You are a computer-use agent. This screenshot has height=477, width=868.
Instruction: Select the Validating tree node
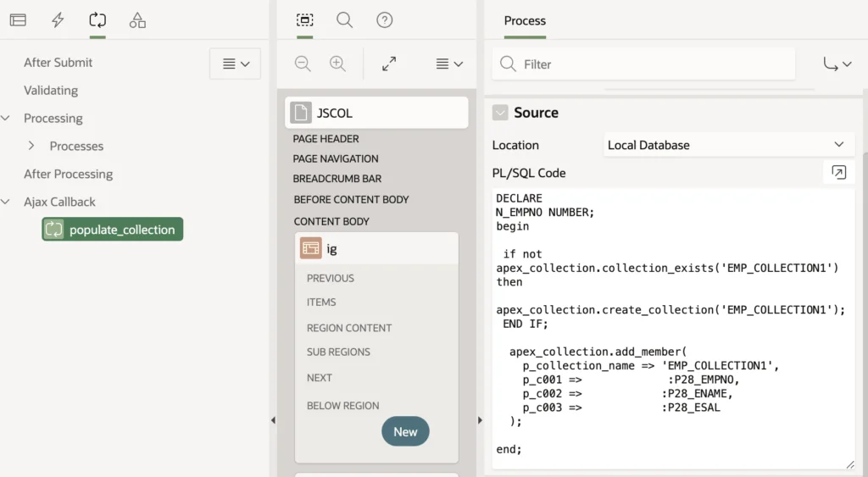[51, 90]
